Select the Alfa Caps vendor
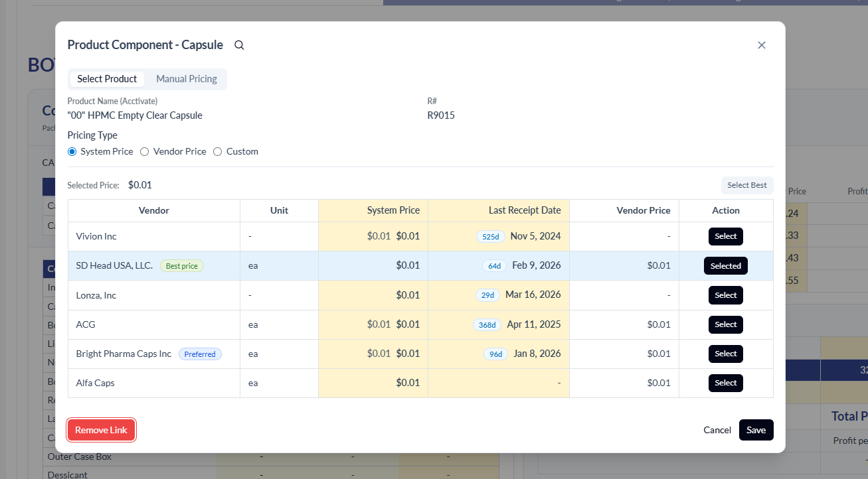Image resolution: width=868 pixels, height=479 pixels. pos(726,383)
